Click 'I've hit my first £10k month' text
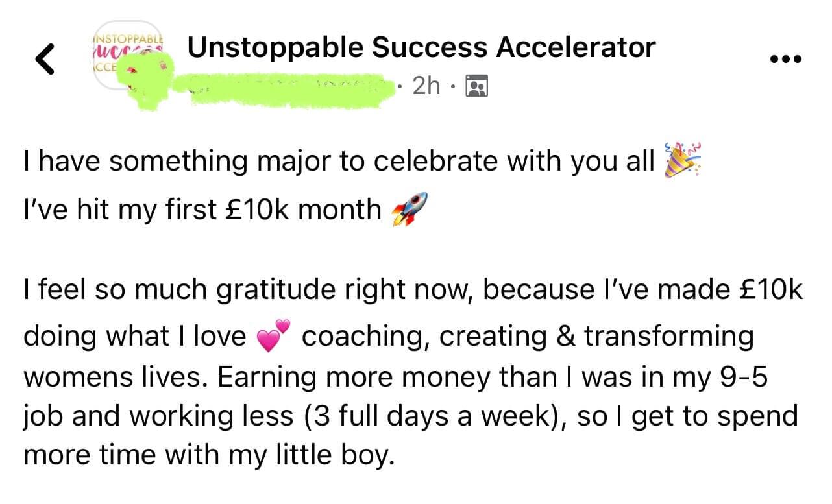The image size is (832, 504). point(202,209)
